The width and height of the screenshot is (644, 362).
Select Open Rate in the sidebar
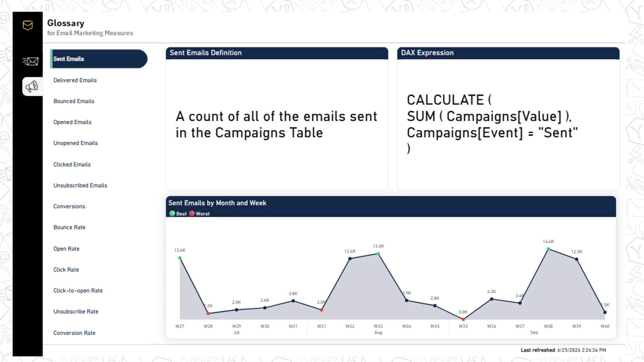66,249
